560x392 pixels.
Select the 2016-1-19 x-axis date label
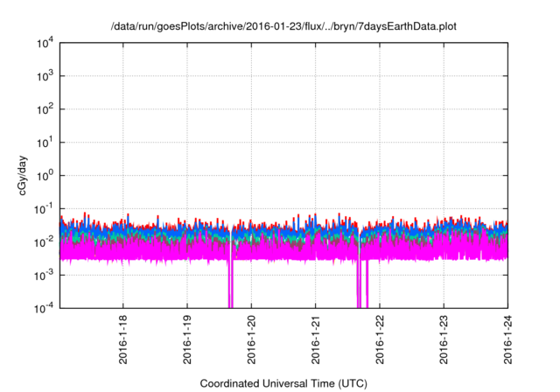[187, 339]
